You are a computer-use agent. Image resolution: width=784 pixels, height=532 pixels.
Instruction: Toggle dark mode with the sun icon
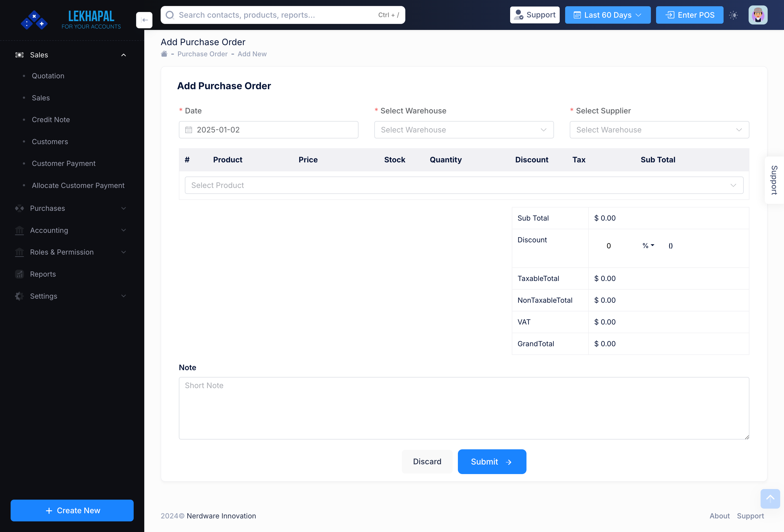[733, 15]
